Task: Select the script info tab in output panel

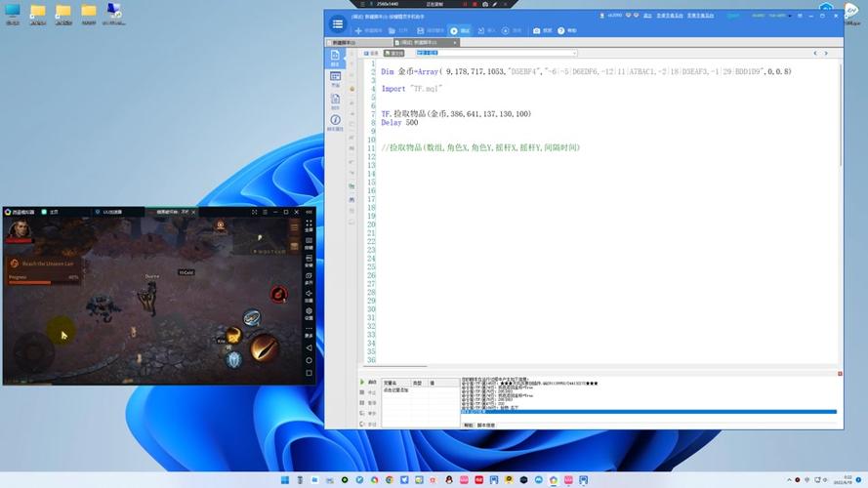Action: coord(485,426)
